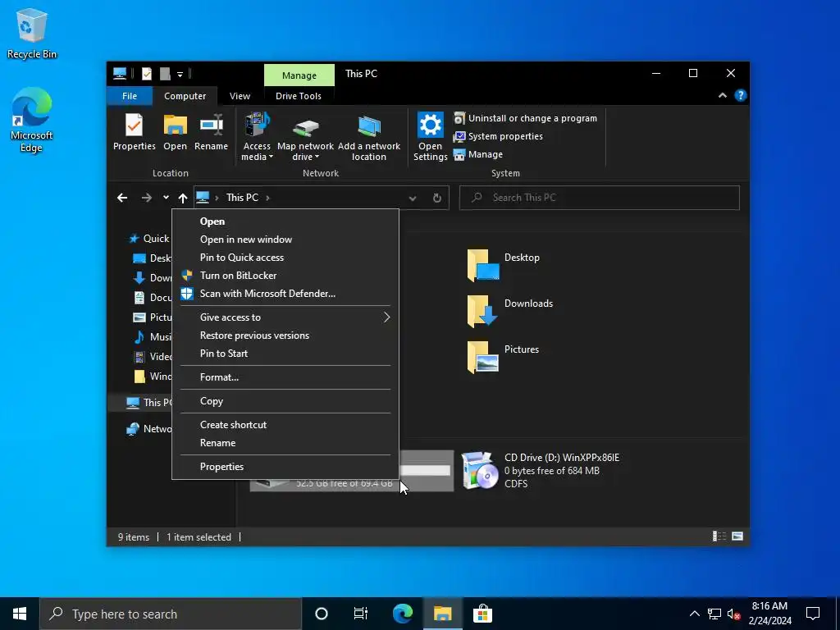This screenshot has width=840, height=630.
Task: Open the Recycle Bin desktop icon
Action: pyautogui.click(x=32, y=34)
